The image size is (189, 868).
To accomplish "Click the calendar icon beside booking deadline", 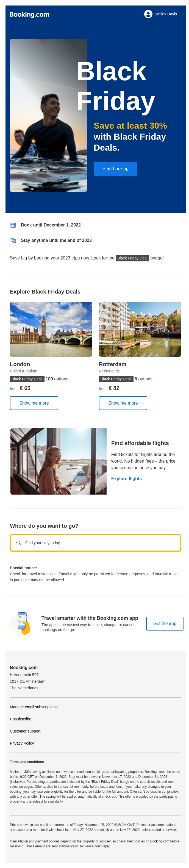I will [13, 225].
